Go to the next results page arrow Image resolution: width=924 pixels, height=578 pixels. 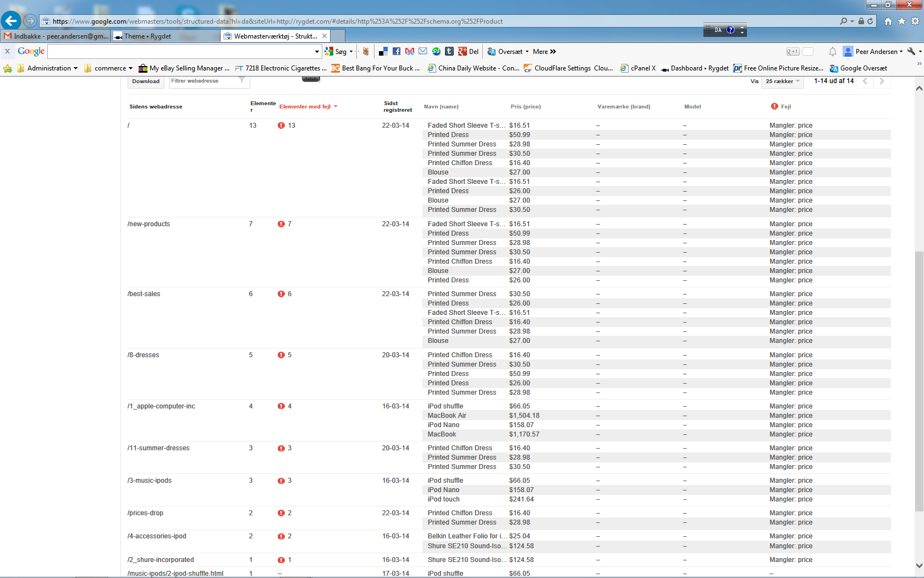click(882, 81)
